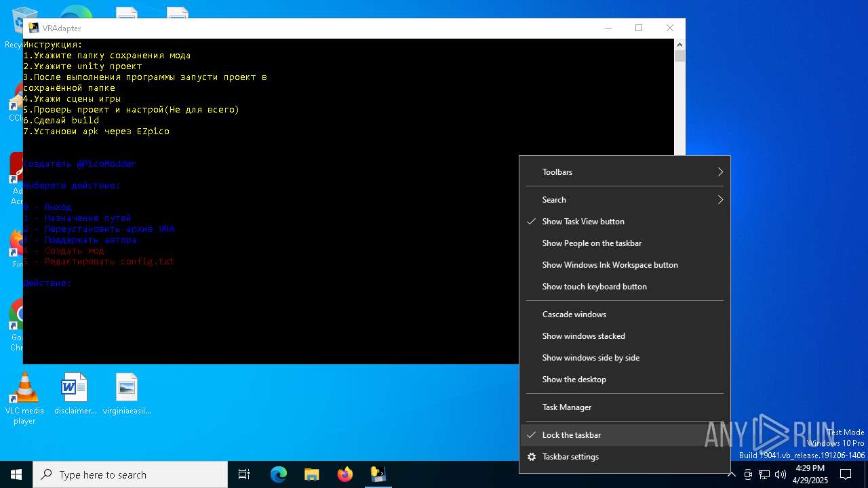Viewport: 868px width, 488px height.
Task: Select VRAdapter app on the taskbar
Action: (378, 474)
